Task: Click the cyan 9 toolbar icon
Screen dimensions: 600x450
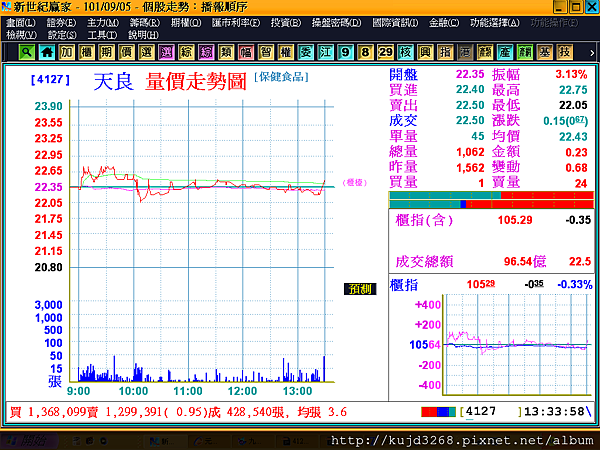Action: (345, 52)
